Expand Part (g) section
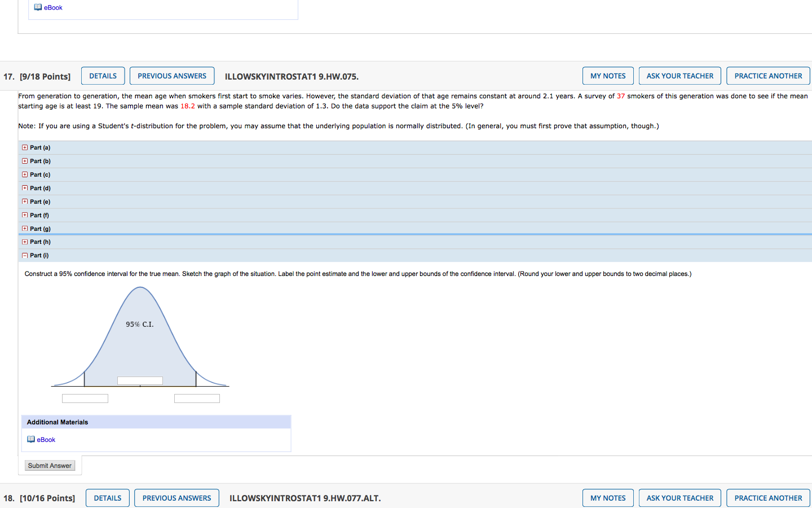 click(25, 229)
